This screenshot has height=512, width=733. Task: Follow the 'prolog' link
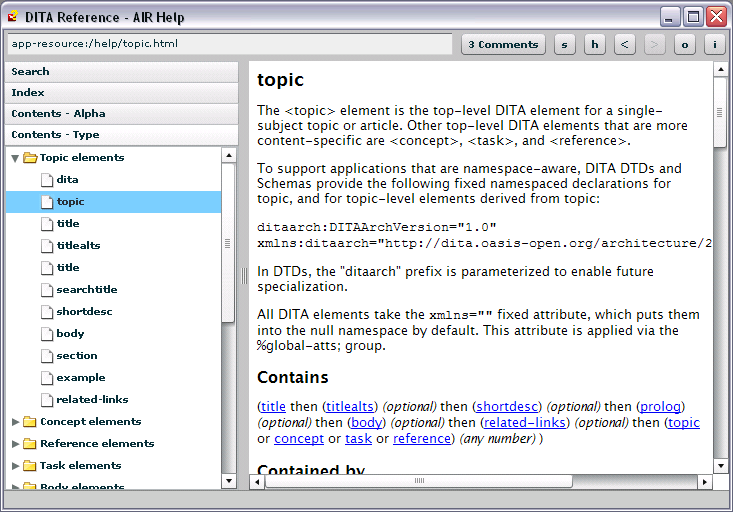click(660, 407)
